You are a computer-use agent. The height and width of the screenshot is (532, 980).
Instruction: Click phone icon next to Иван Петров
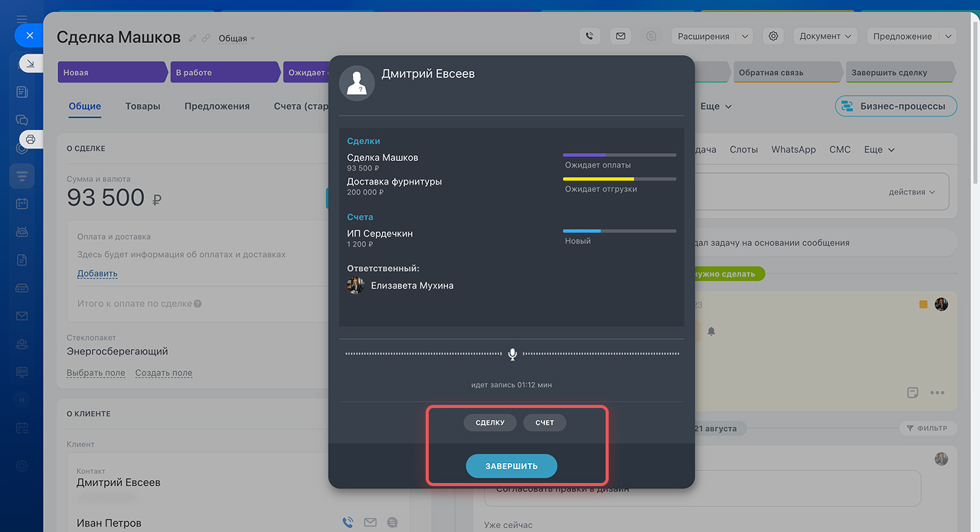(x=348, y=523)
